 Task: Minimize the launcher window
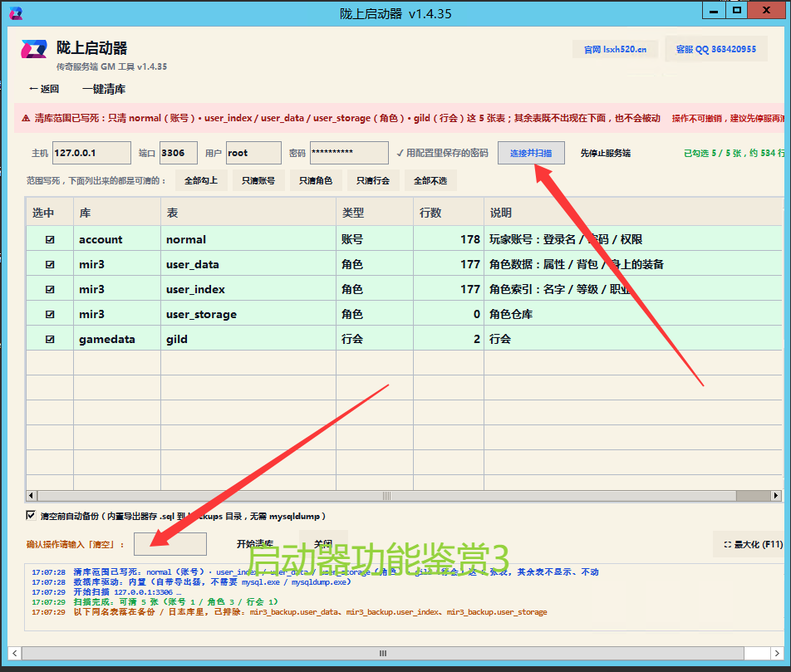coord(714,11)
